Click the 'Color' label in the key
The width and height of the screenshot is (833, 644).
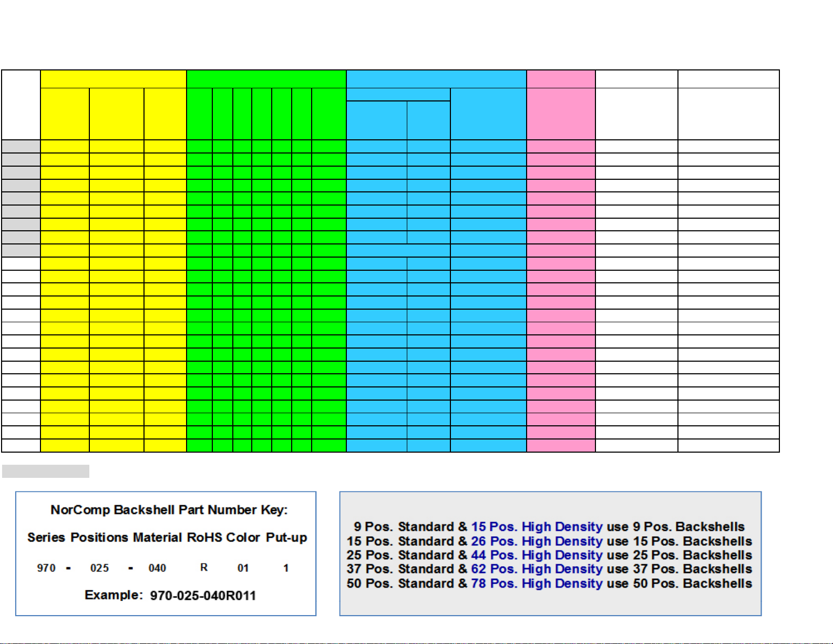coord(243,537)
